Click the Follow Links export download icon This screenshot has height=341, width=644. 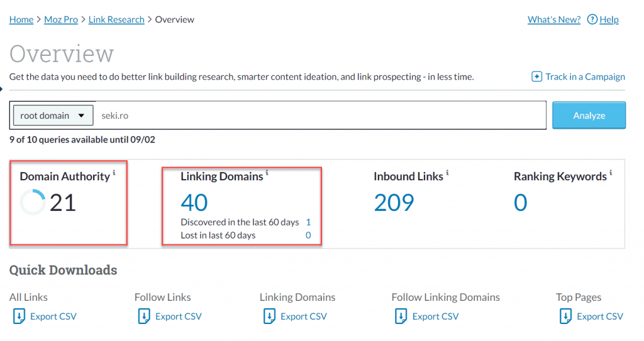tap(143, 316)
